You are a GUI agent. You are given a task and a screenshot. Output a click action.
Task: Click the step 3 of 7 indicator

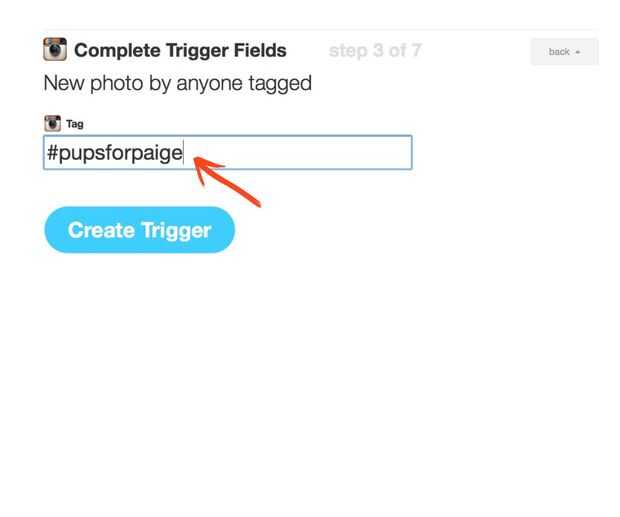click(x=375, y=51)
